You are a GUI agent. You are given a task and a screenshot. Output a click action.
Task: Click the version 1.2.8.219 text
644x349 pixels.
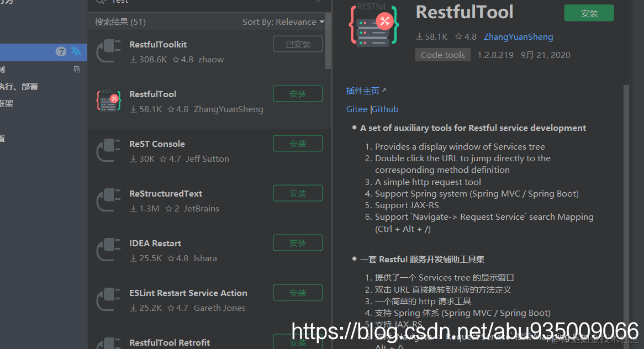pyautogui.click(x=495, y=55)
